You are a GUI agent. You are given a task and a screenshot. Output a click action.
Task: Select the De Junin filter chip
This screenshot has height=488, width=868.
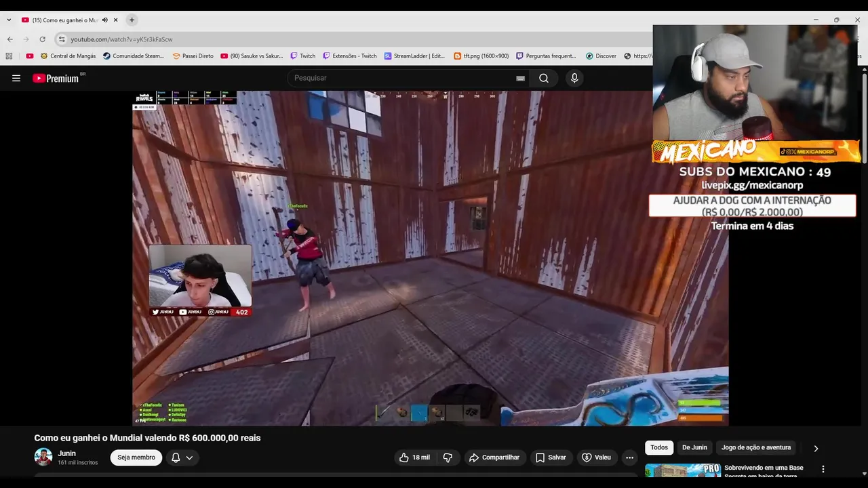pyautogui.click(x=694, y=447)
